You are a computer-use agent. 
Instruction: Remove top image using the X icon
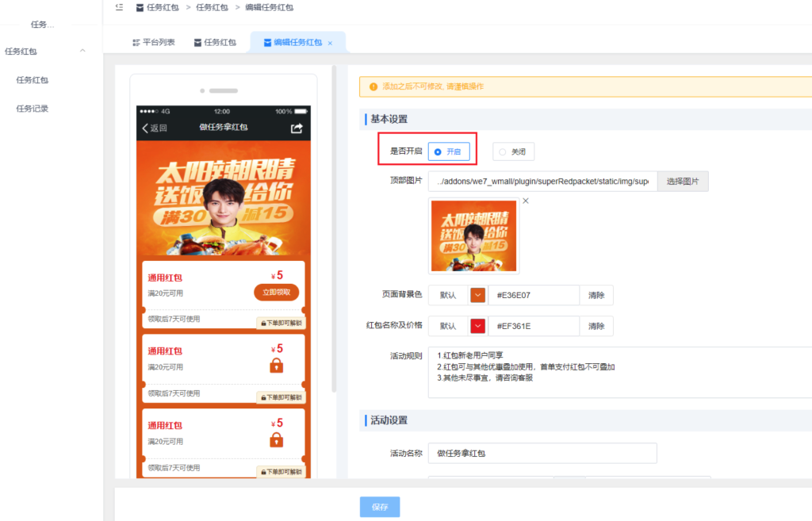pos(525,201)
